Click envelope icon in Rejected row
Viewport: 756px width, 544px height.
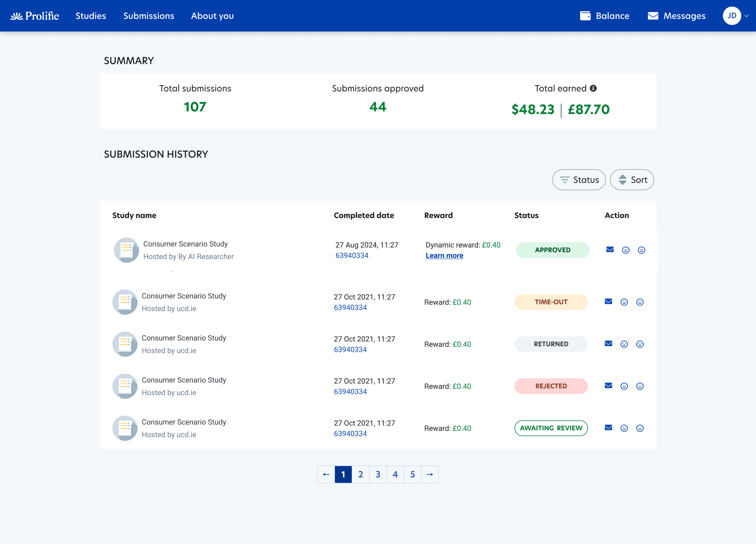point(609,386)
